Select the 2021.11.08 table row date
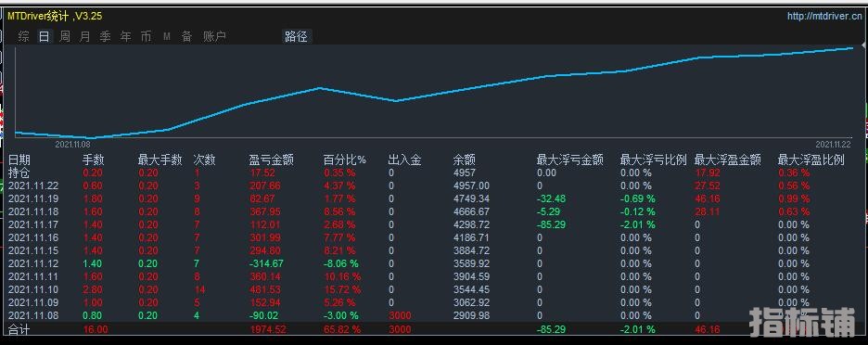Image resolution: width=868 pixels, height=345 pixels. tap(33, 315)
